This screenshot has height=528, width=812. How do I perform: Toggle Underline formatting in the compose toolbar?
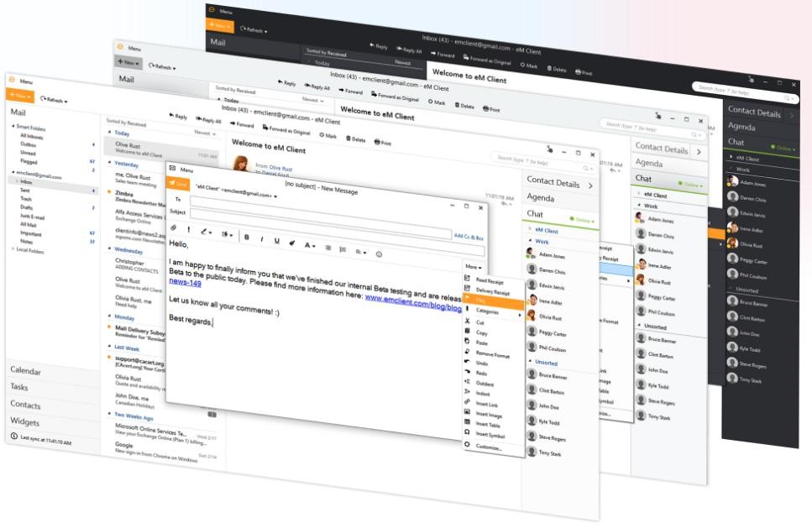[x=276, y=241]
